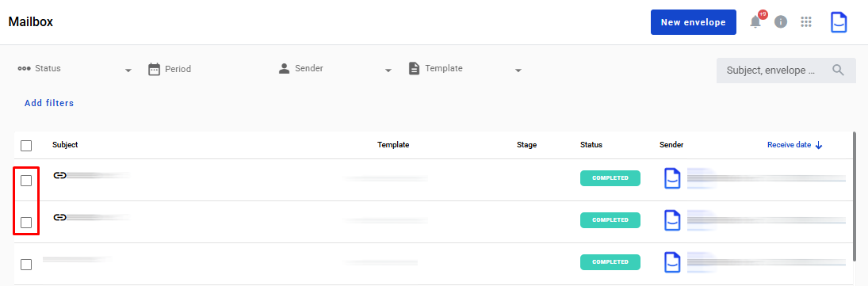Open the notifications bell icon

[755, 22]
